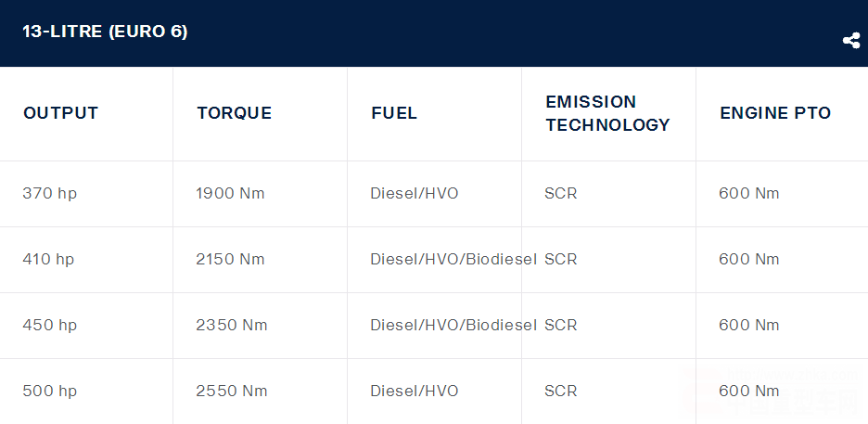Select the 13-LITRE (EURO 6) heading
This screenshot has height=424, width=868.
[105, 32]
